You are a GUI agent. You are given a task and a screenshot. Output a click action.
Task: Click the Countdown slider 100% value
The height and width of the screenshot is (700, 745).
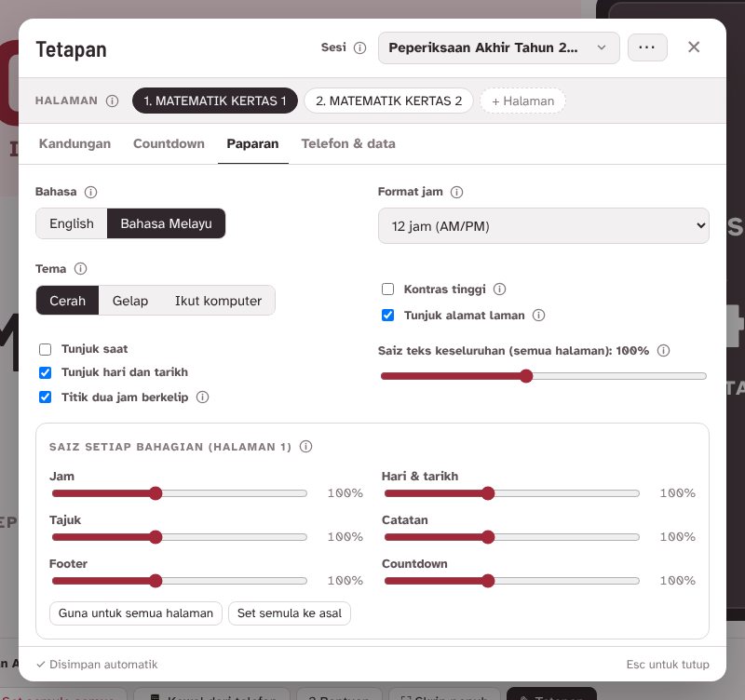678,581
